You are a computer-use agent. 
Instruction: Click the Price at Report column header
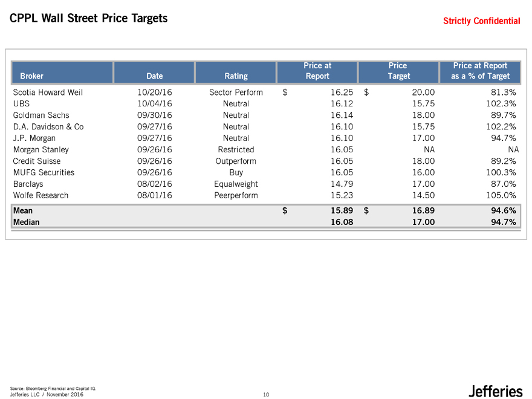point(317,71)
